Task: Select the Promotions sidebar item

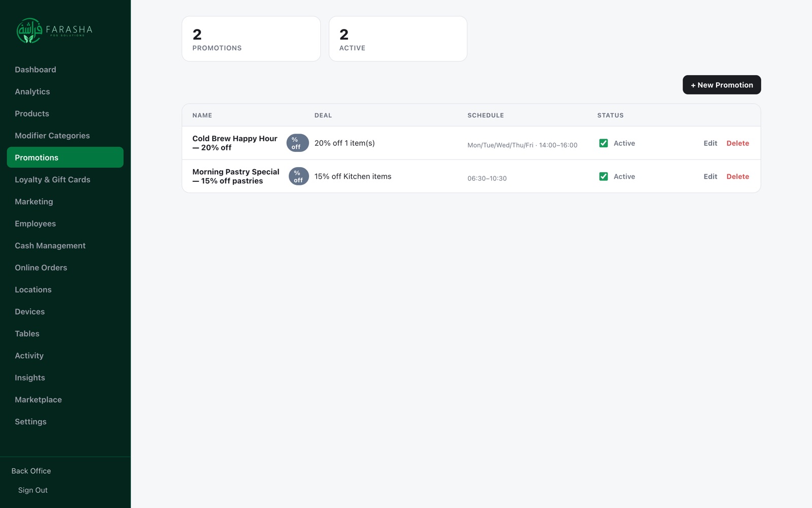Action: click(x=65, y=157)
